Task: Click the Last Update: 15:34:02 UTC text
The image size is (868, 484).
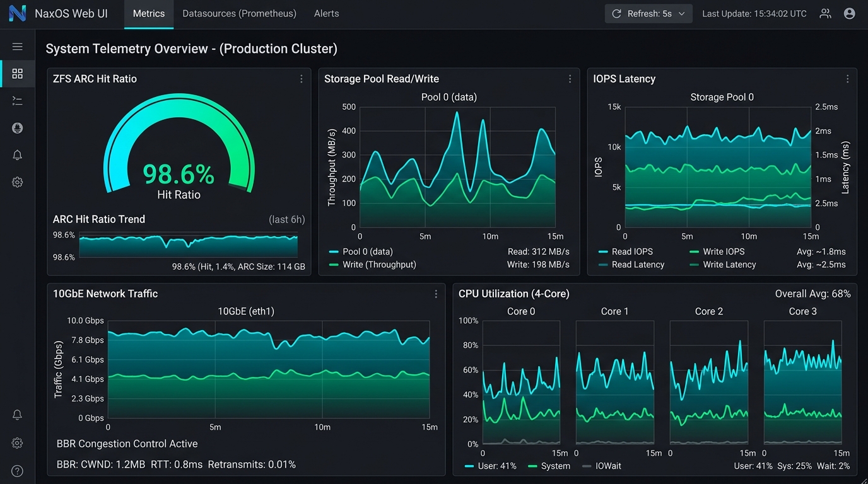Action: (x=754, y=13)
